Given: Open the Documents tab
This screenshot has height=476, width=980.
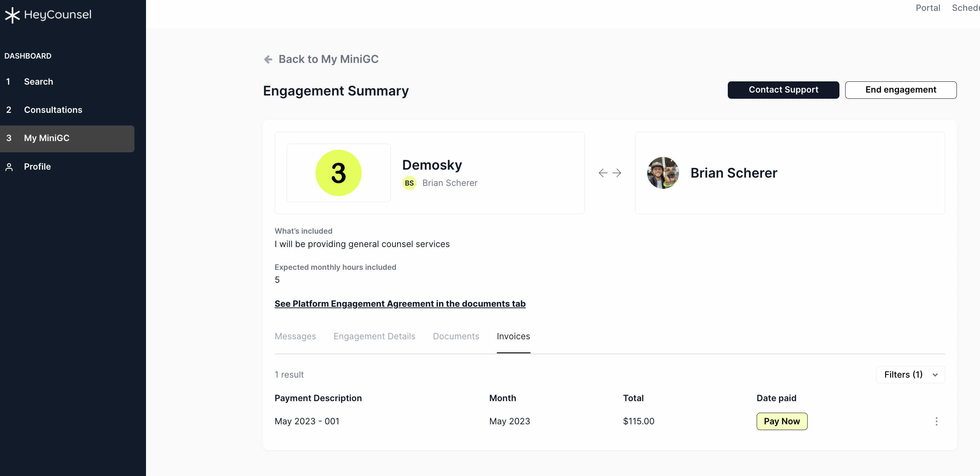Looking at the screenshot, I should click(x=456, y=336).
